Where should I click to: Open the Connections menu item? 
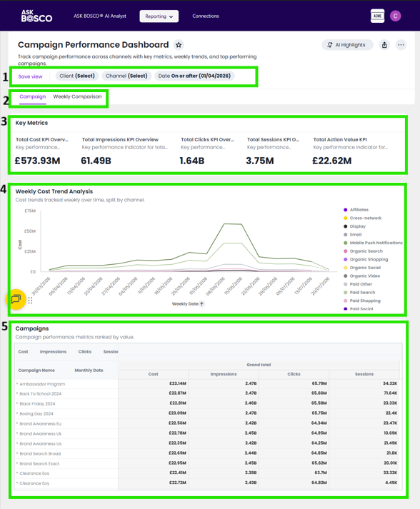click(206, 16)
